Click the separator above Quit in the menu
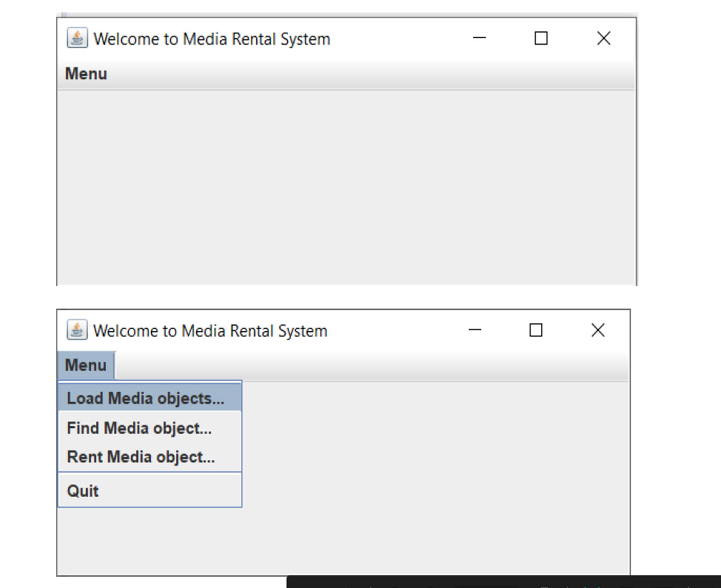Image resolution: width=721 pixels, height=588 pixels. (149, 473)
